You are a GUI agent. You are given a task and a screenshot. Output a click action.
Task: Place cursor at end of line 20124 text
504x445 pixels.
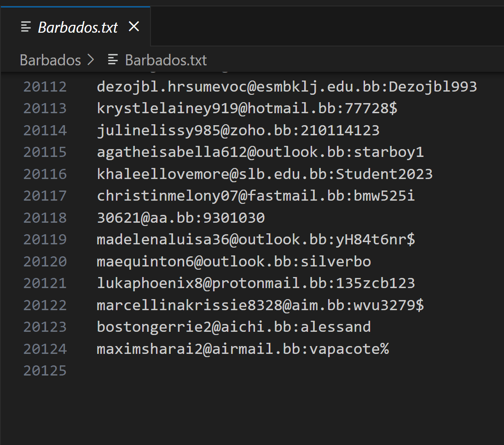pyautogui.click(x=389, y=349)
